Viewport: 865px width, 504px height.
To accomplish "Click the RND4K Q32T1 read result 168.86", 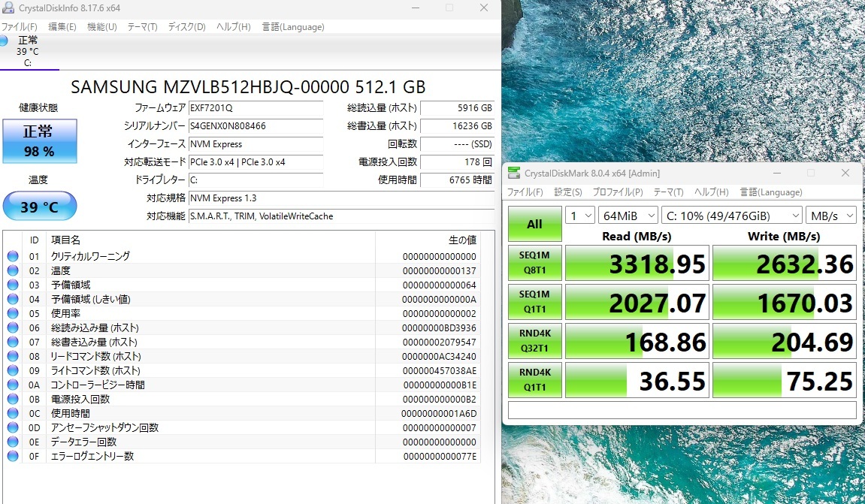I will (637, 341).
